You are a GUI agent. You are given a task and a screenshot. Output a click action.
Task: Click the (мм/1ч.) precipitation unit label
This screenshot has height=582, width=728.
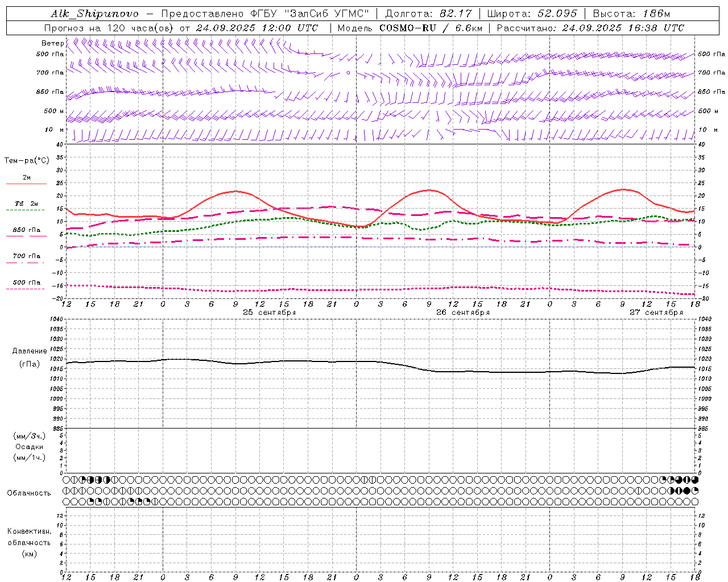30,458
